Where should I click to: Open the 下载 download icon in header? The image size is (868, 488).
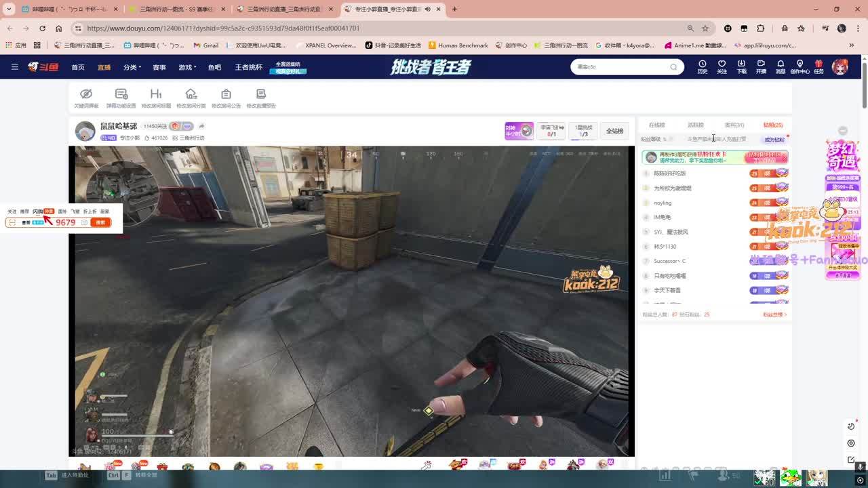click(x=741, y=64)
